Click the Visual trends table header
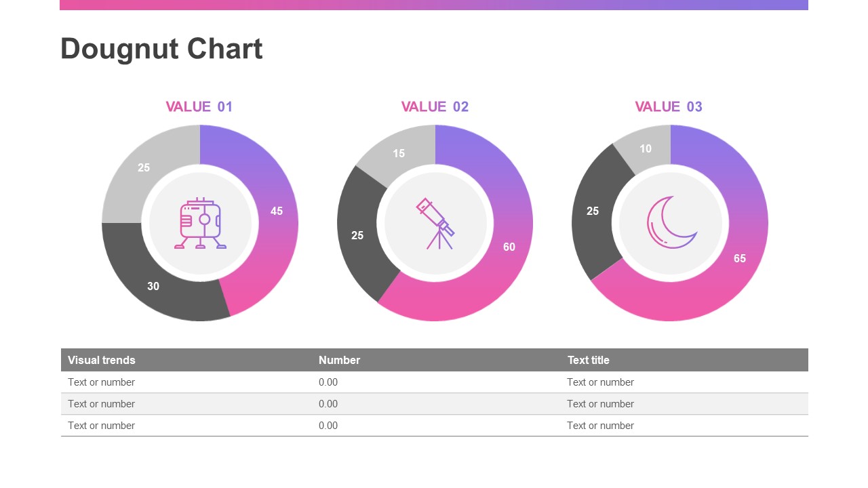868x488 pixels. point(102,360)
